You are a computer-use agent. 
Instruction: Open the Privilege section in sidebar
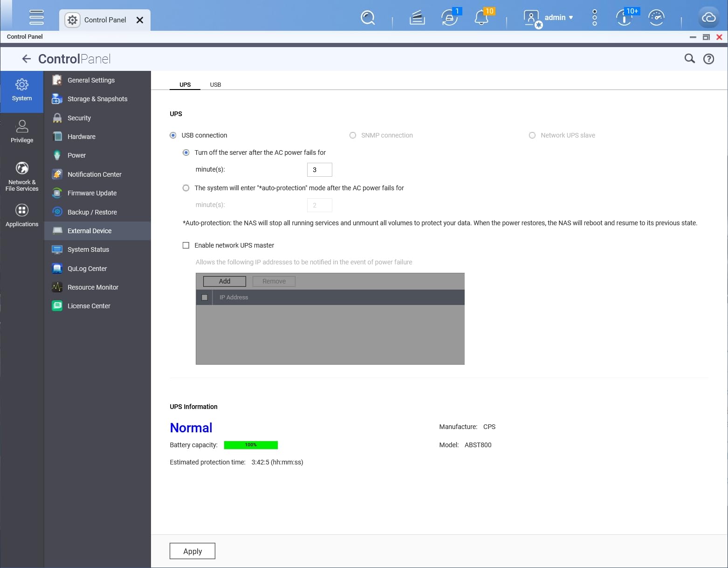tap(22, 131)
